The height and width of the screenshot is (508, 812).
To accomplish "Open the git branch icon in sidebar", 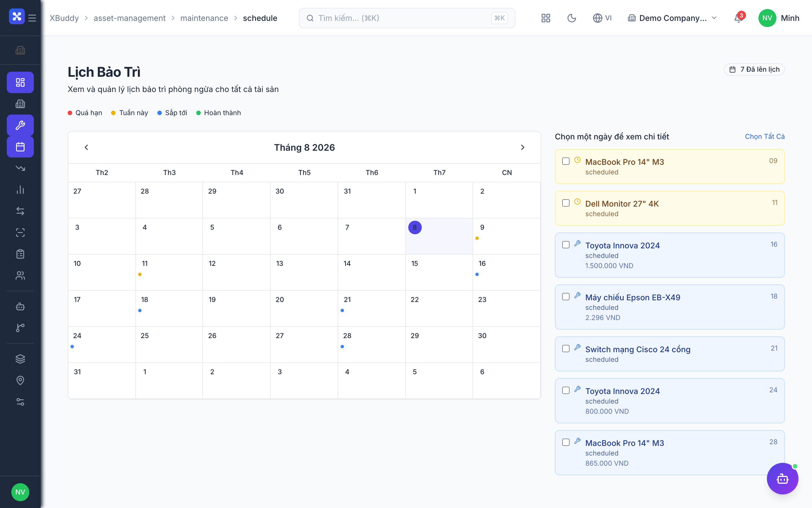I will [20, 328].
